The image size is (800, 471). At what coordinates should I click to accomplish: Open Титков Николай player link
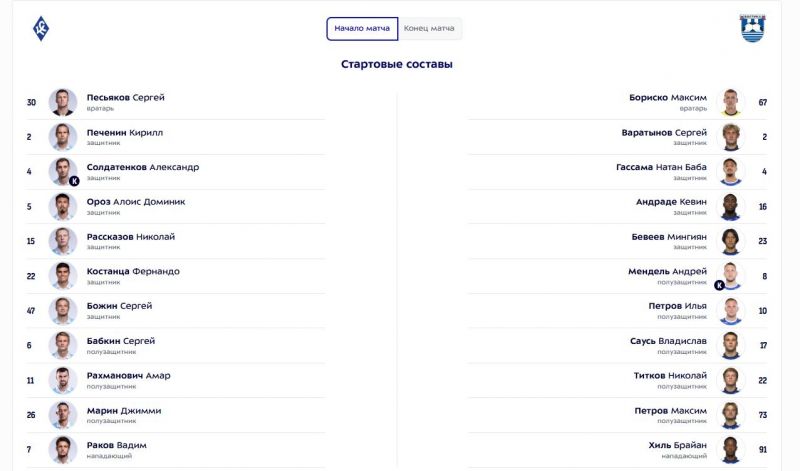click(x=670, y=376)
